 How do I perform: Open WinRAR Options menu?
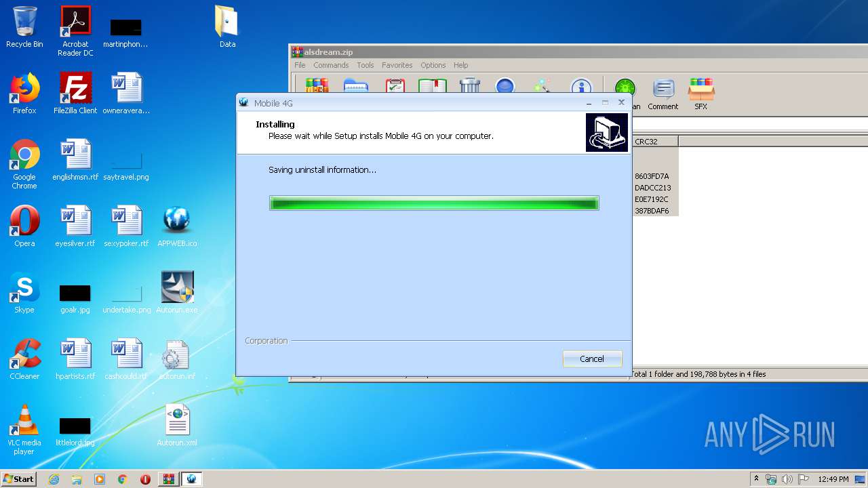[x=433, y=65]
